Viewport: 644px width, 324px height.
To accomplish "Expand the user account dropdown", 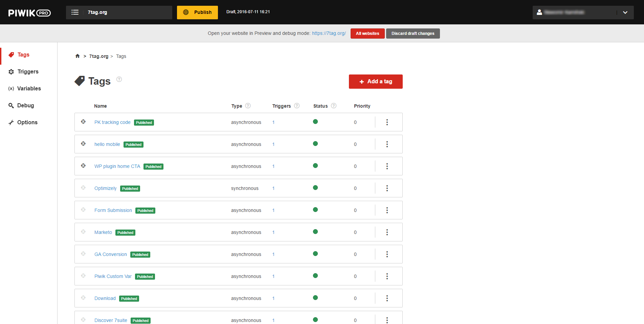I will (x=625, y=12).
